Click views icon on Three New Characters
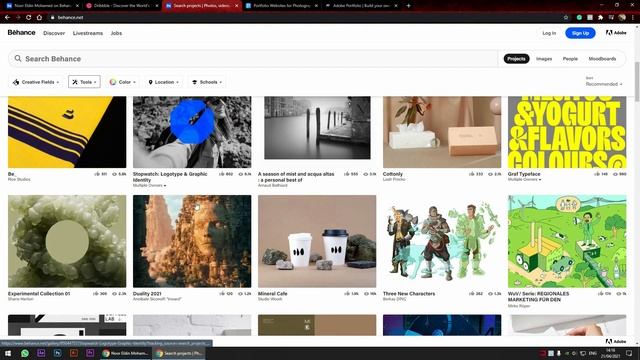Image resolution: width=640 pixels, height=360 pixels. (490, 293)
